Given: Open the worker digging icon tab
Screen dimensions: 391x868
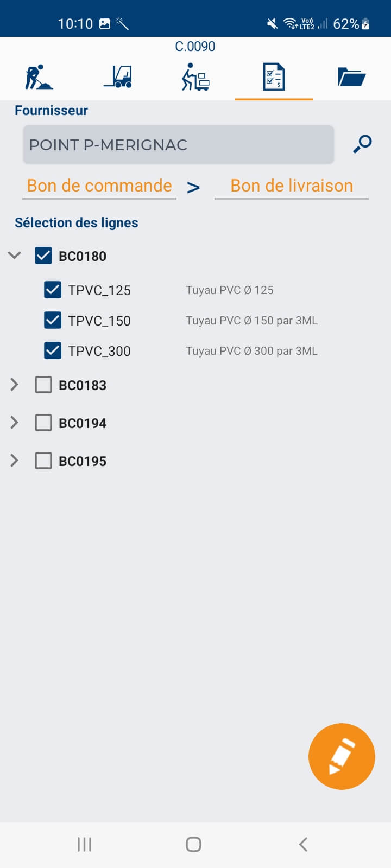Looking at the screenshot, I should pyautogui.click(x=39, y=77).
